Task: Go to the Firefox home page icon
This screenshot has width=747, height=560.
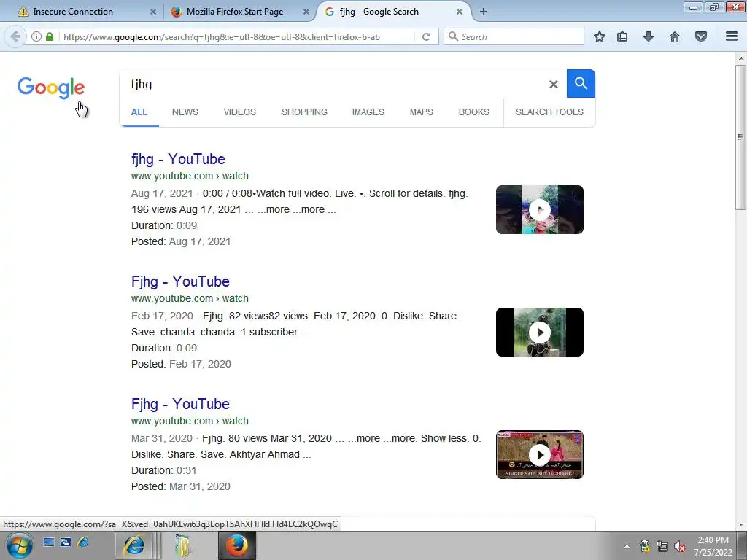Action: click(675, 36)
